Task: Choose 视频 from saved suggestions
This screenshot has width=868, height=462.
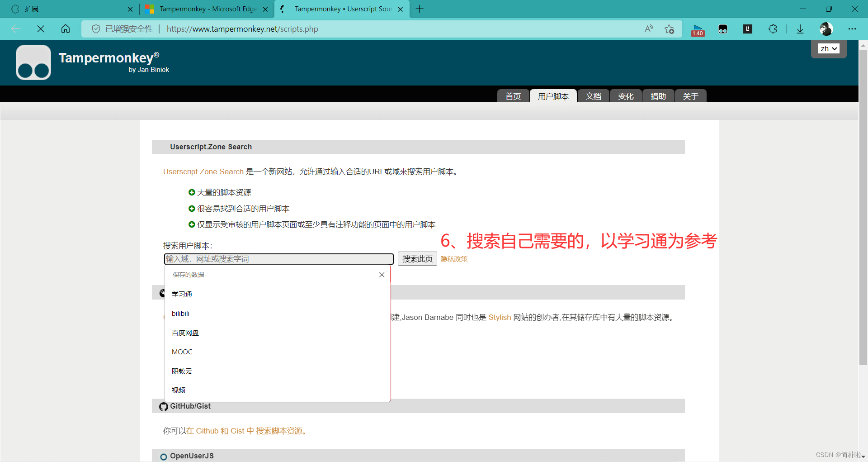Action: [x=277, y=391]
